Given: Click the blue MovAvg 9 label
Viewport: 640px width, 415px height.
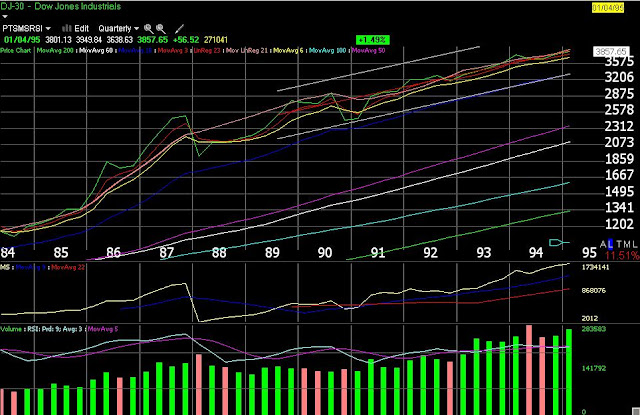Looking at the screenshot, I should click(30, 267).
